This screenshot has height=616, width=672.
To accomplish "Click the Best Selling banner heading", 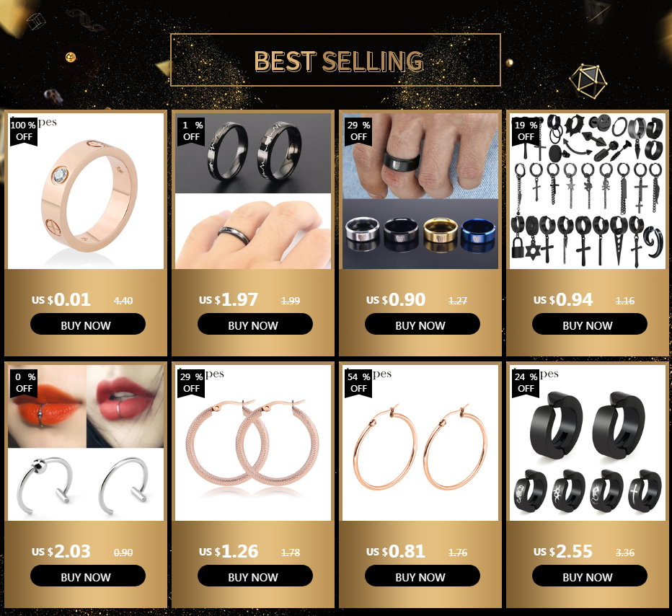I will point(339,61).
